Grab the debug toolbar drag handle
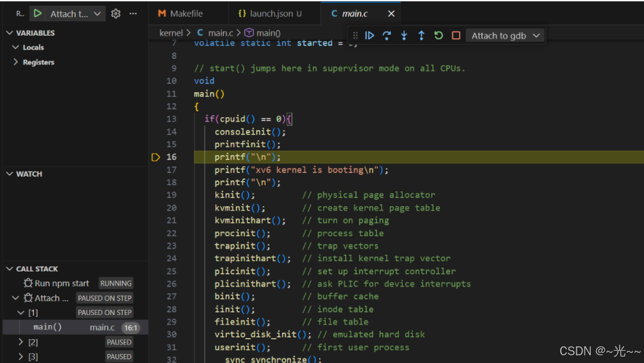The height and width of the screenshot is (363, 644). pyautogui.click(x=356, y=35)
